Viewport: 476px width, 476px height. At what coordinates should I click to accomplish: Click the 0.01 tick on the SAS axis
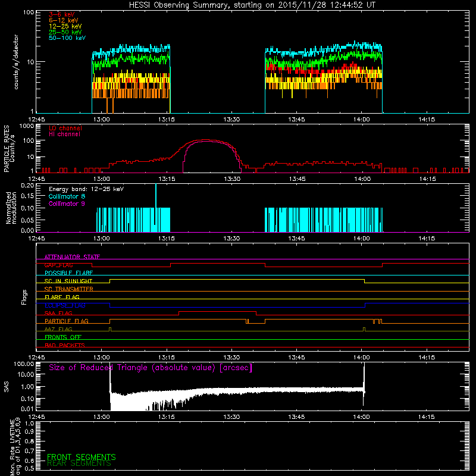[x=27, y=409]
